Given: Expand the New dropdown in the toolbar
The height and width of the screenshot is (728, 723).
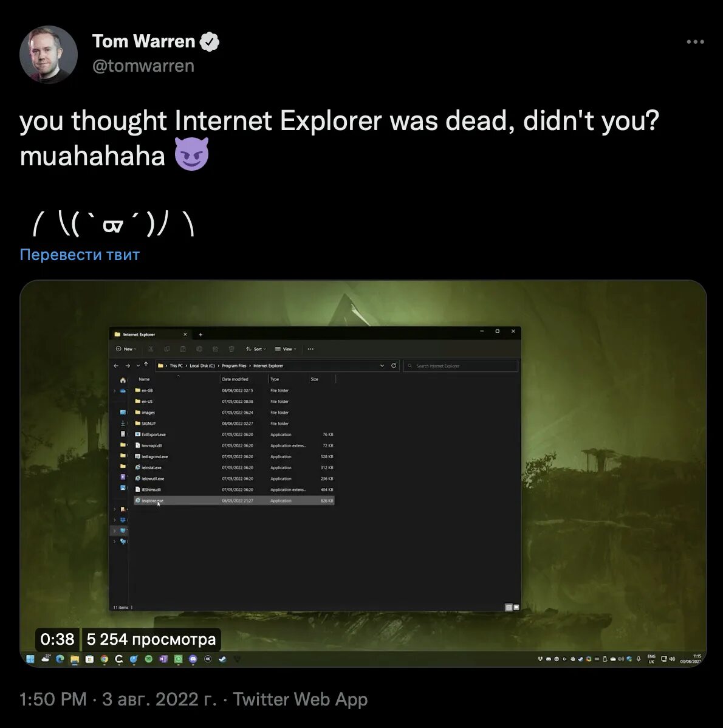Looking at the screenshot, I should pos(126,349).
